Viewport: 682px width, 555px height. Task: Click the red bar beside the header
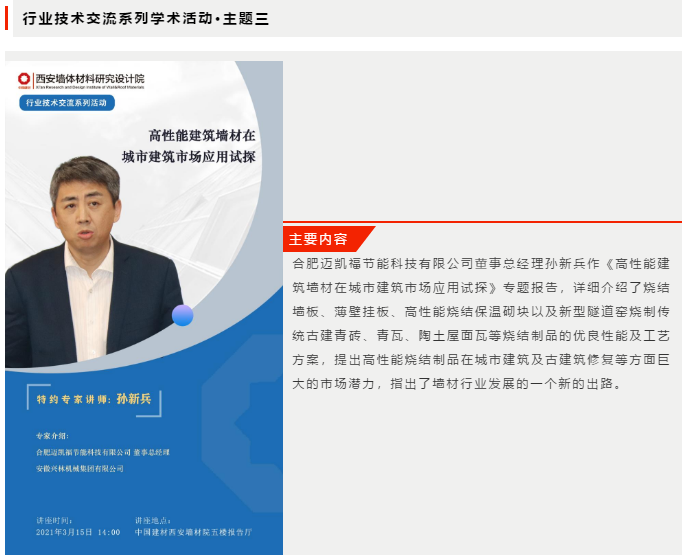(8, 18)
